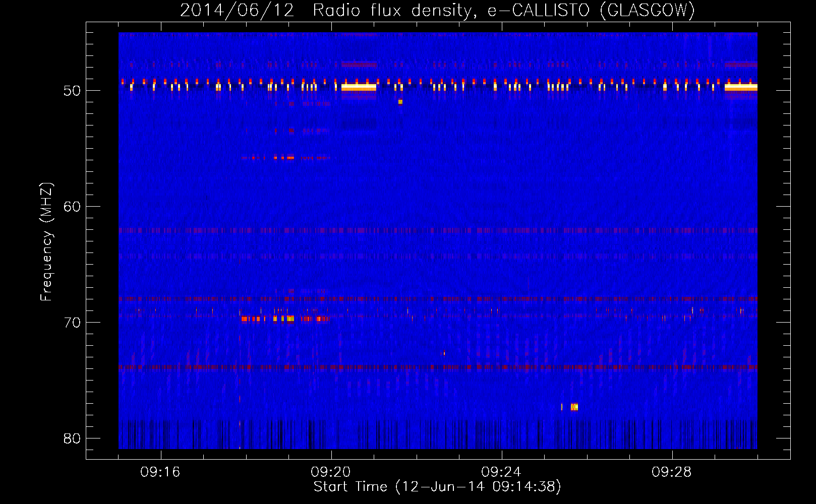
Task: Click the bright white burst near 50 MHz after 09:20
Action: [359, 87]
